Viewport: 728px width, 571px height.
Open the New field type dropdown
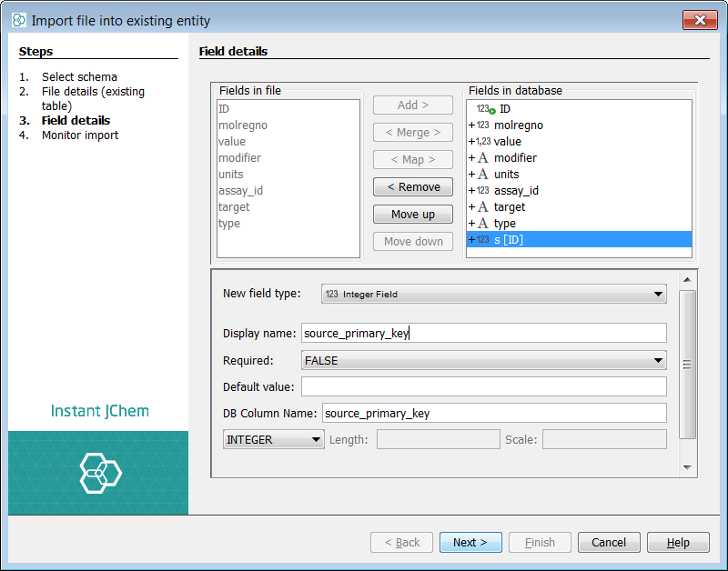tap(494, 295)
